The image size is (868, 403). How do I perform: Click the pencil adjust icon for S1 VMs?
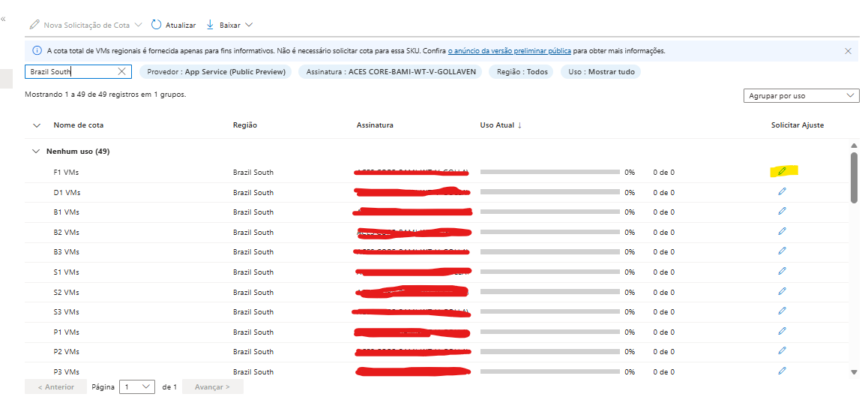782,271
